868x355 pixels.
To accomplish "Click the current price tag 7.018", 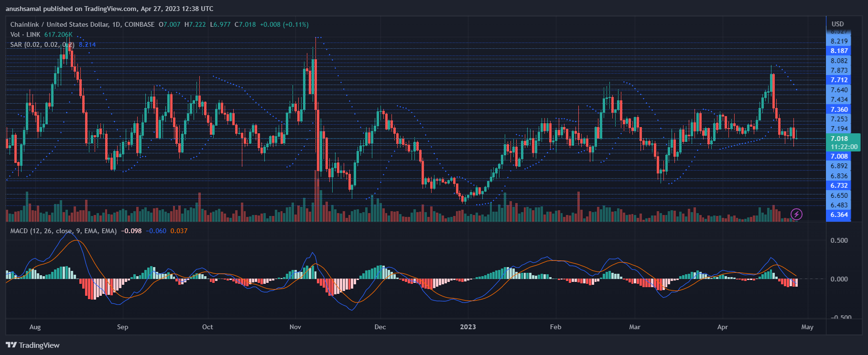I will click(x=839, y=139).
